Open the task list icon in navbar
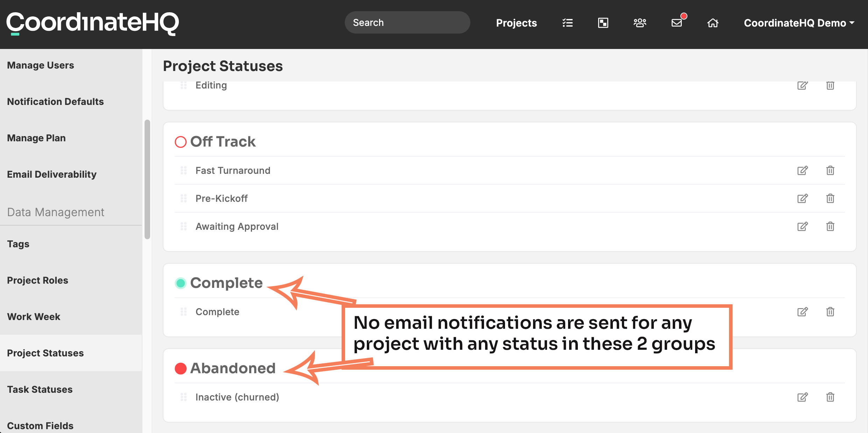 [x=567, y=23]
